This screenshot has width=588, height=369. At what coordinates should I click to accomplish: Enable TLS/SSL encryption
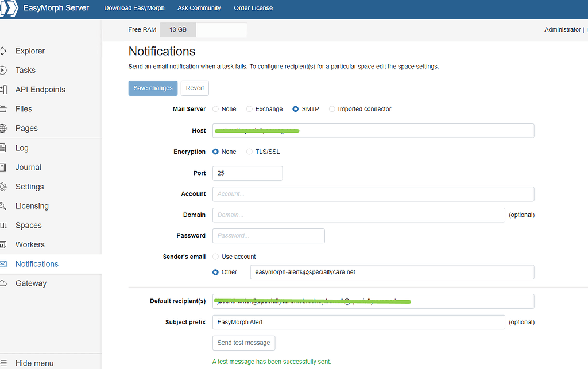click(249, 152)
